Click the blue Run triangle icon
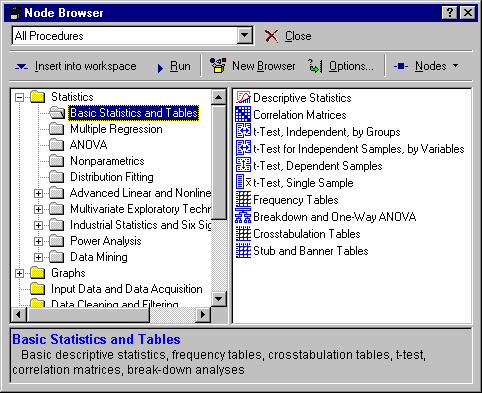This screenshot has width=482, height=393. 160,68
